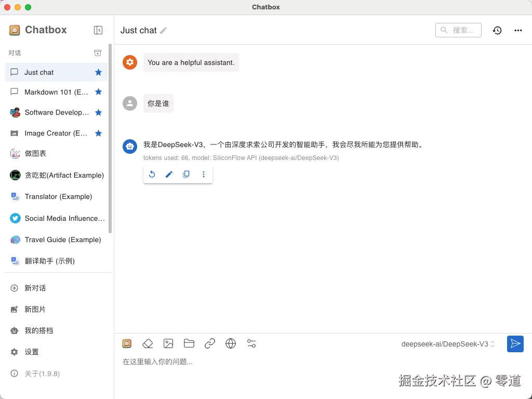This screenshot has width=532, height=399.
Task: Click the search box 搜索...
Action: point(458,30)
